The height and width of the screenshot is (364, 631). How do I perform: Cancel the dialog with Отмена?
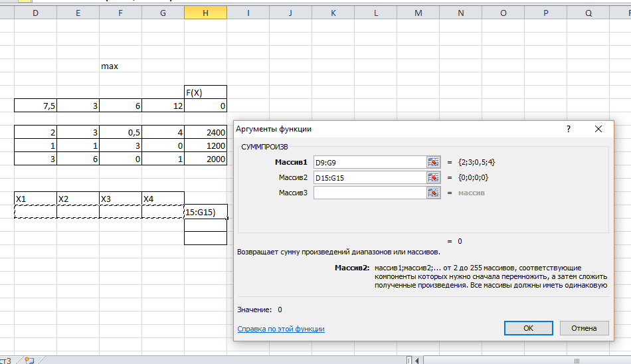pos(584,328)
